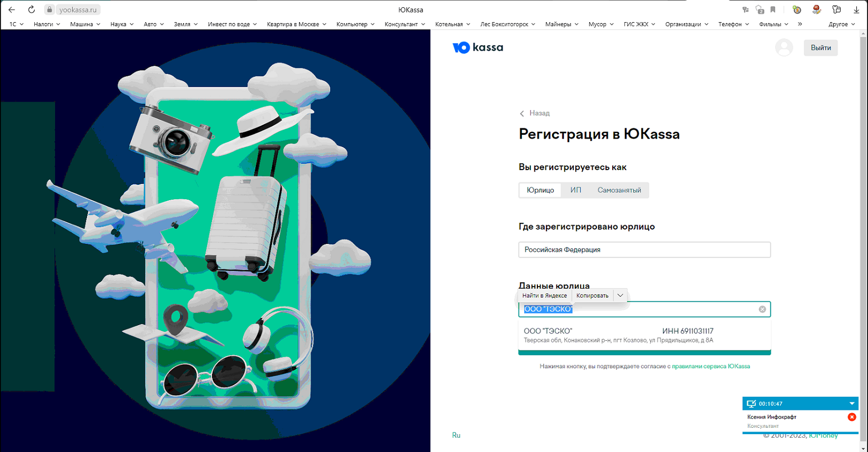
Task: Bookmark this page with the bookmark icon
Action: click(x=773, y=9)
